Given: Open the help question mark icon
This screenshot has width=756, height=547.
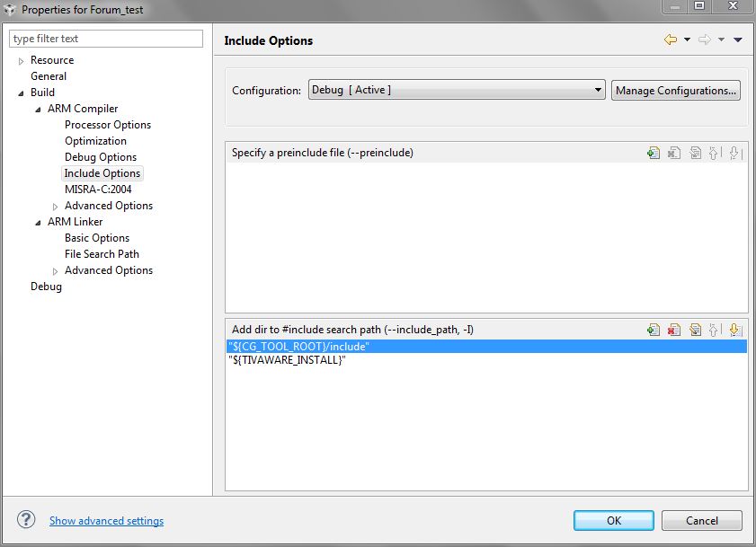Looking at the screenshot, I should coord(26,519).
